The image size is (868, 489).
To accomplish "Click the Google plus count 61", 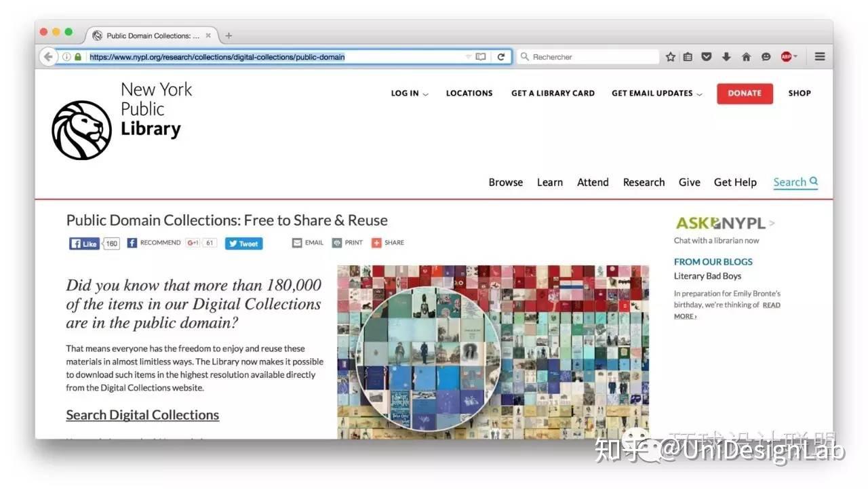I will click(x=210, y=243).
